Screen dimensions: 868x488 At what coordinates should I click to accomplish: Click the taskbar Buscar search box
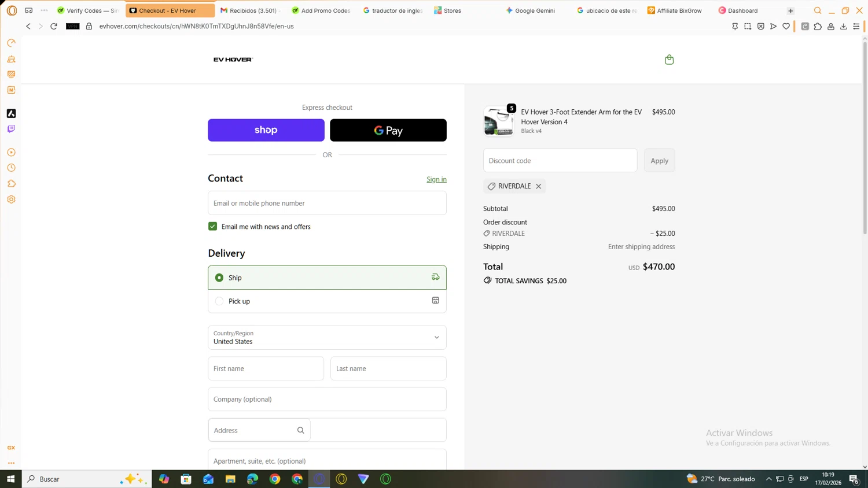coord(87,479)
